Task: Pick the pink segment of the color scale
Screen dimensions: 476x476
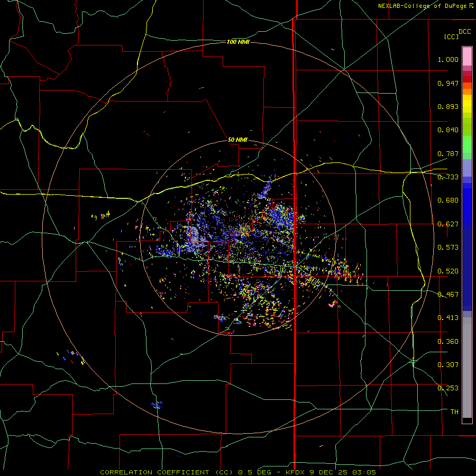Action: 467,57
